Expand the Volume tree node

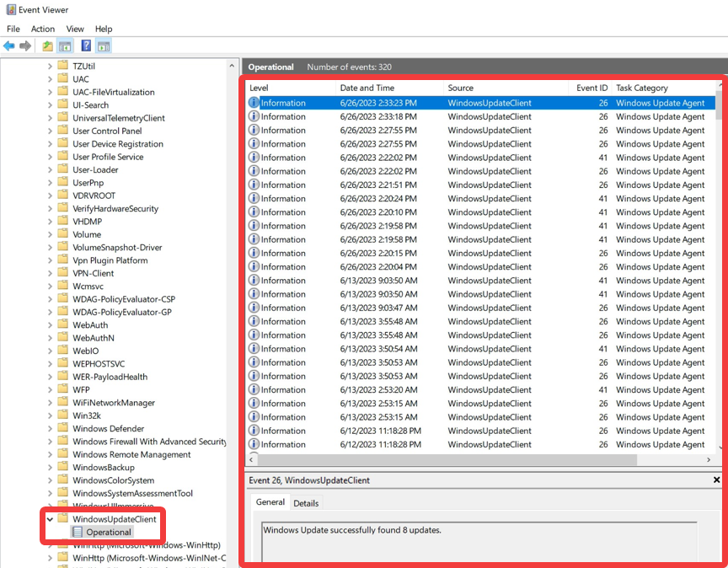pyautogui.click(x=50, y=234)
